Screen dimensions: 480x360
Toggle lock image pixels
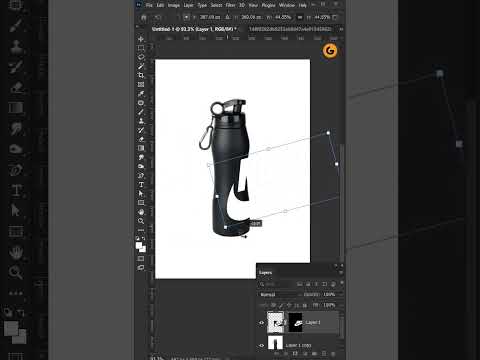(x=281, y=305)
